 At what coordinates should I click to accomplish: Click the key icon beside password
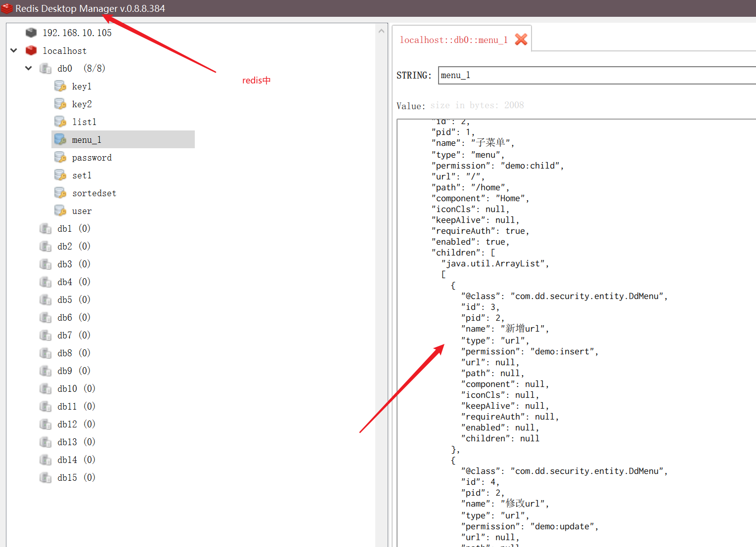(60, 157)
